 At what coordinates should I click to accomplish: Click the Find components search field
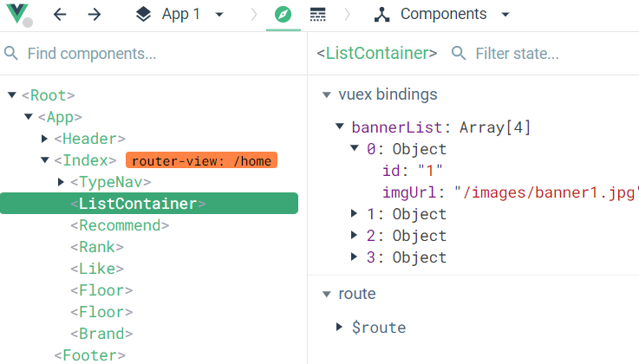pyautogui.click(x=156, y=54)
